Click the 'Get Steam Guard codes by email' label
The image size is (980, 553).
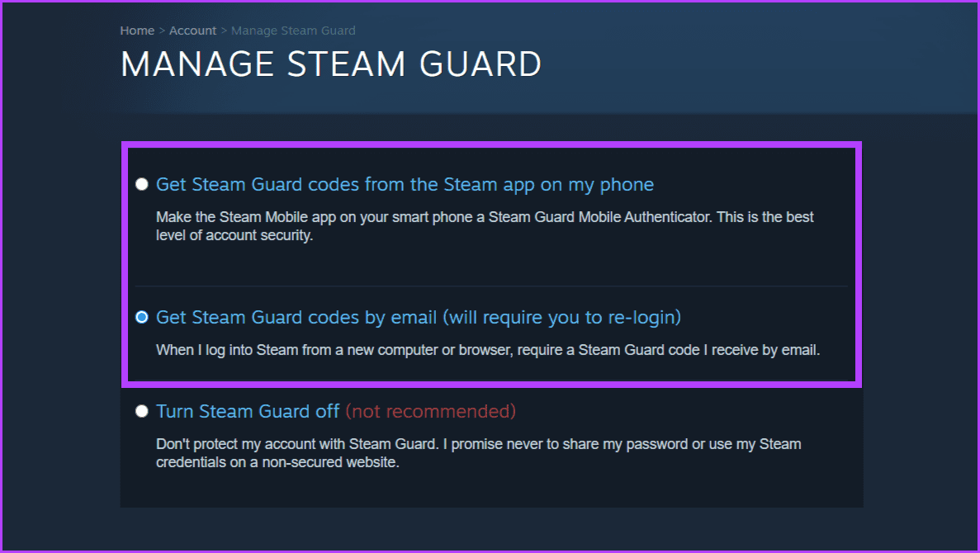coord(418,317)
